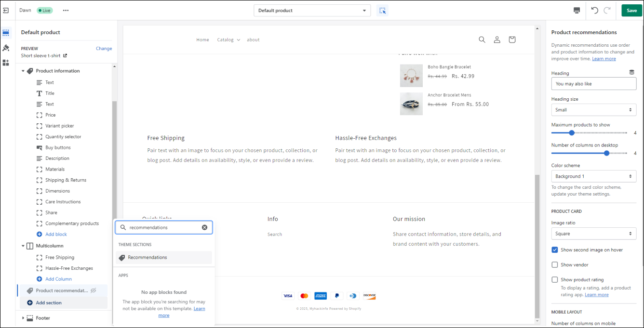The height and width of the screenshot is (328, 644).
Task: Clear the search field with X icon
Action: [x=204, y=227]
